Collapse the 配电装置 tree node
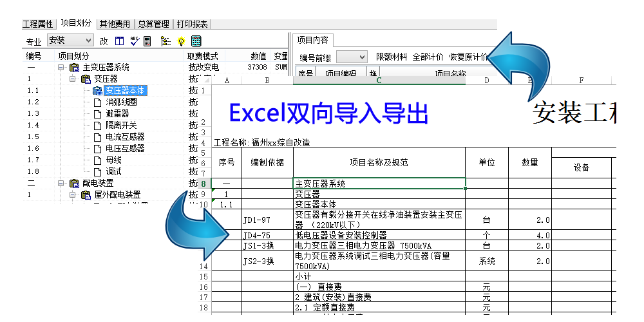 click(x=61, y=183)
